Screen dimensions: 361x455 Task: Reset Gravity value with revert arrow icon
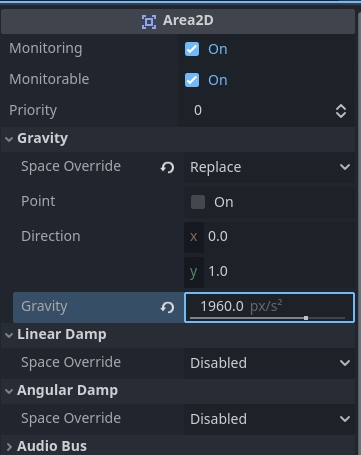167,307
